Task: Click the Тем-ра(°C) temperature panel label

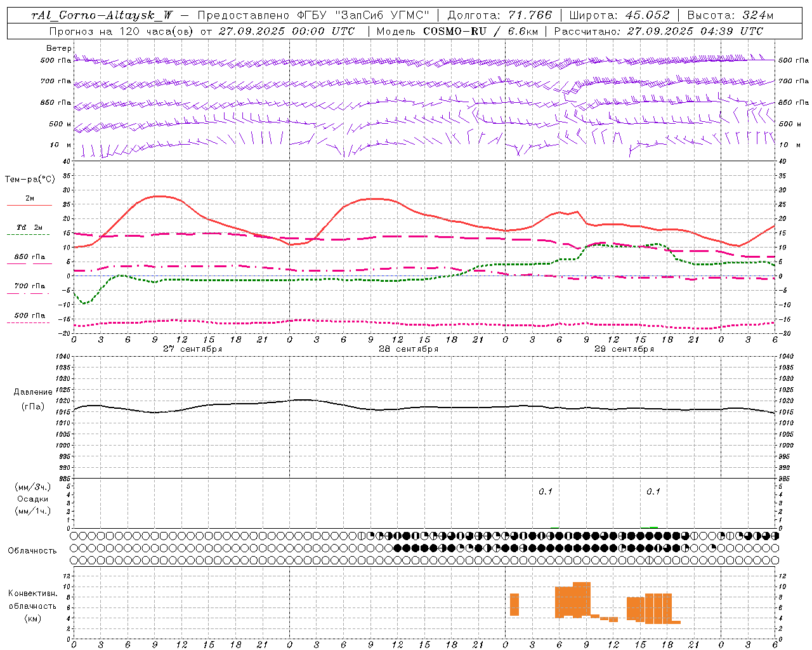Action: click(30, 180)
